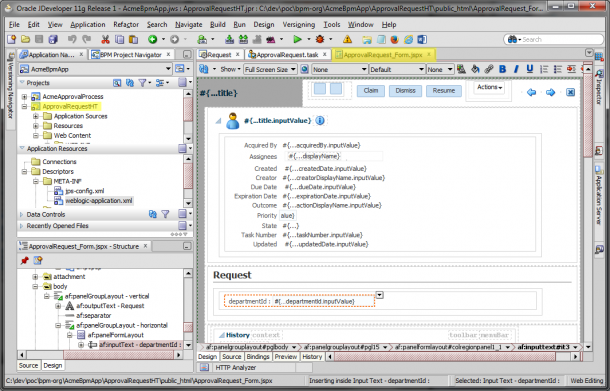Expand the attachment node in Structure
Viewport: 610px width, 391px height.
point(35,277)
